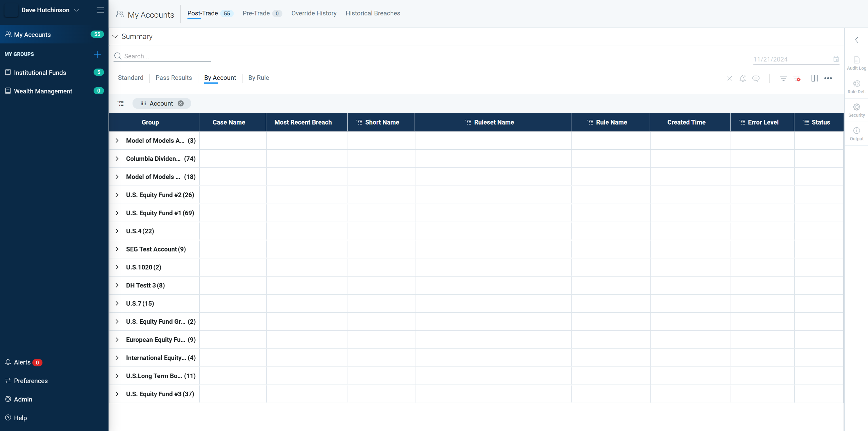Remove the Account grouping chip

pos(181,104)
